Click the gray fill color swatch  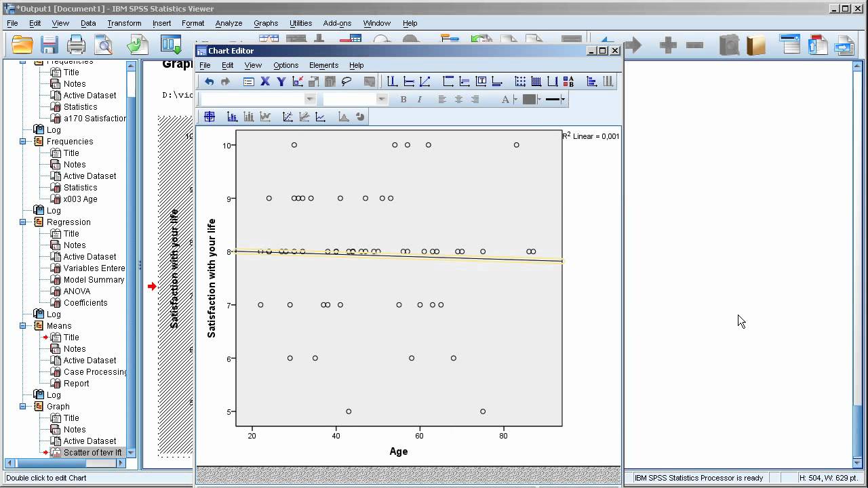529,99
